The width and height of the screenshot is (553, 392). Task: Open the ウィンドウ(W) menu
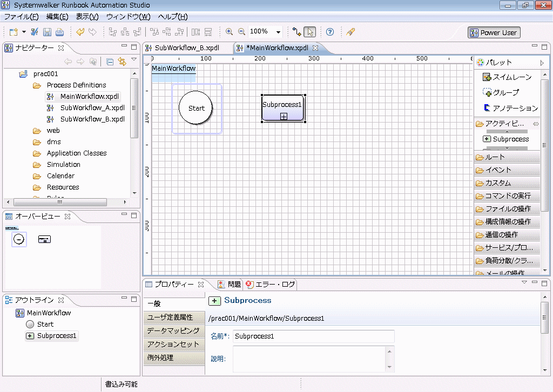tap(129, 17)
